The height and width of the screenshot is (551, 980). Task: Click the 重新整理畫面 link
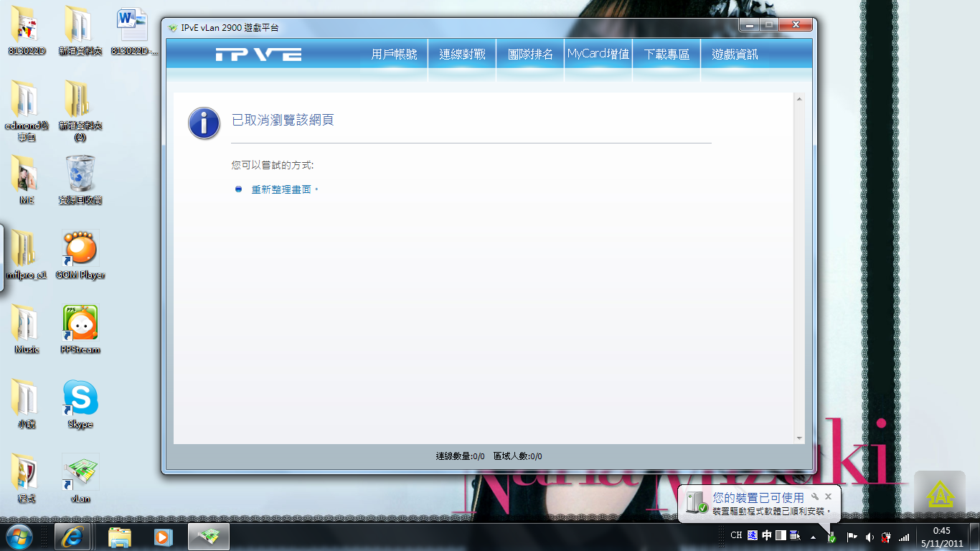pos(283,189)
